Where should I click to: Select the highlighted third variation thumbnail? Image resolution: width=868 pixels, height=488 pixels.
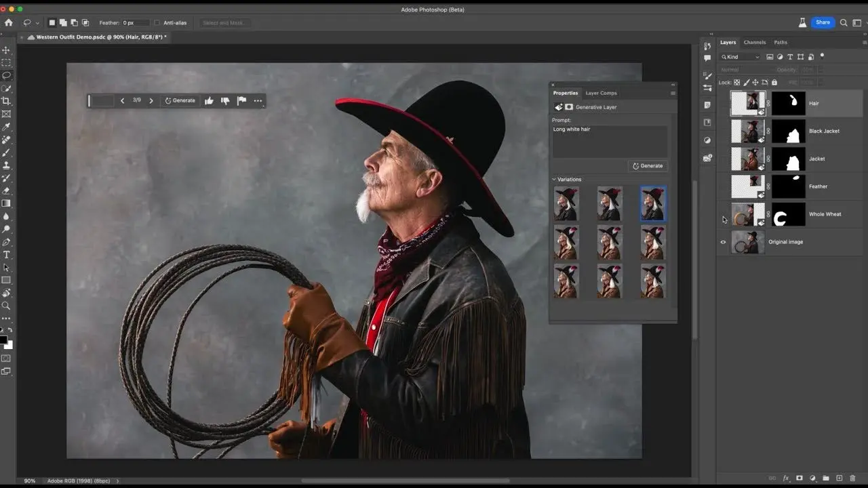click(x=653, y=204)
